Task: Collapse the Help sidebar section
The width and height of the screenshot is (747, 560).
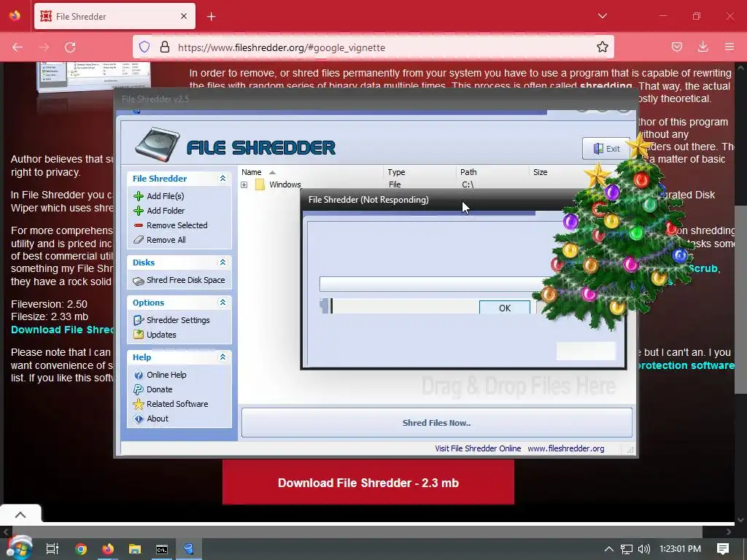Action: coord(222,357)
